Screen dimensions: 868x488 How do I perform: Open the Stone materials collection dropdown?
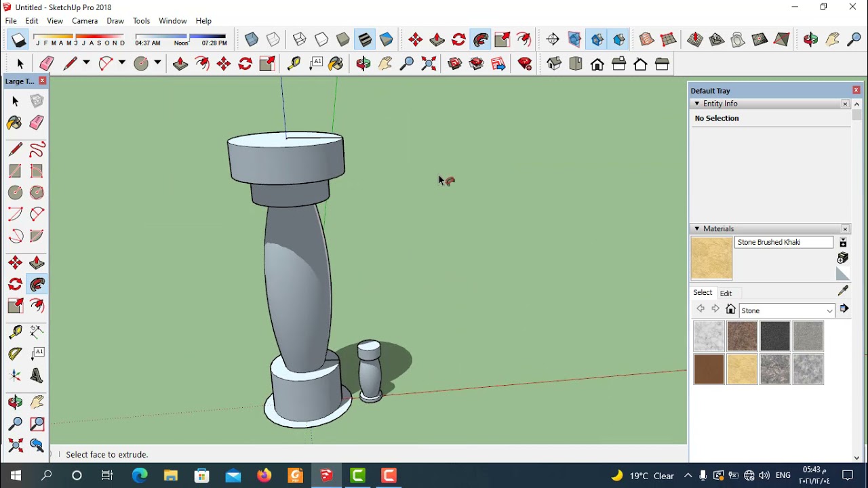787,310
